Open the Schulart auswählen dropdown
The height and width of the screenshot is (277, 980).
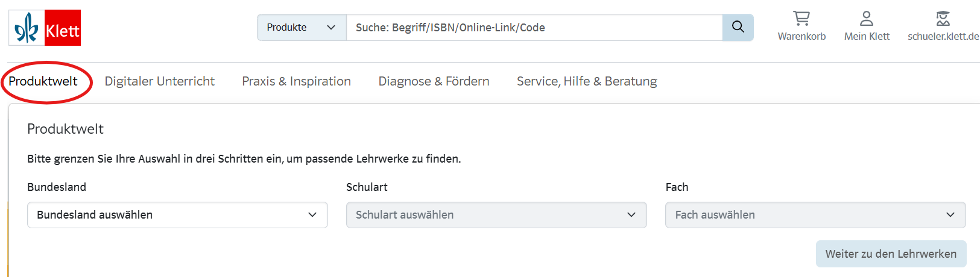pyautogui.click(x=496, y=215)
